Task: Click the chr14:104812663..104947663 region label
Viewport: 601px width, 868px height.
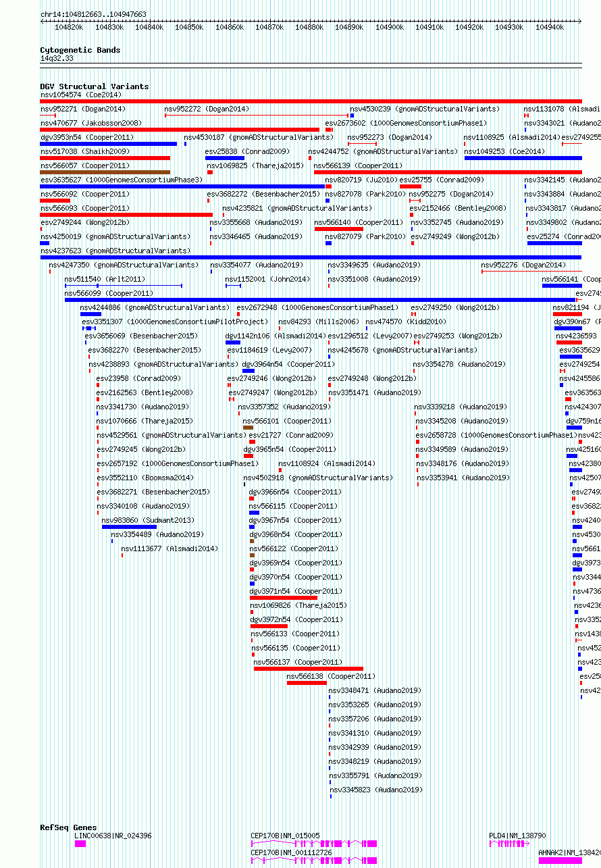Action: [93, 14]
